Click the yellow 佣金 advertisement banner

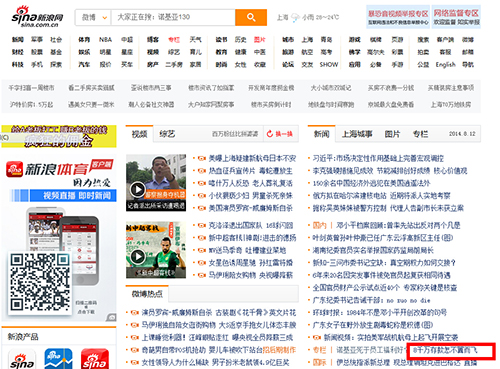59,136
